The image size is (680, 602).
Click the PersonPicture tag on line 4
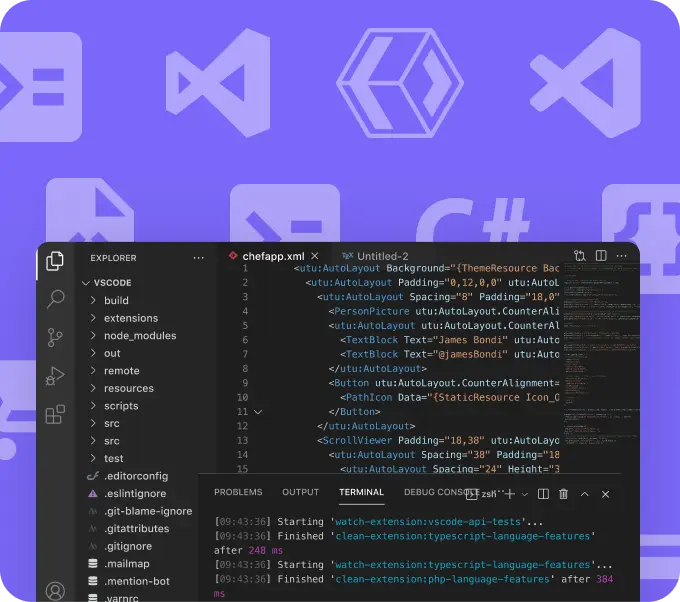coord(372,311)
